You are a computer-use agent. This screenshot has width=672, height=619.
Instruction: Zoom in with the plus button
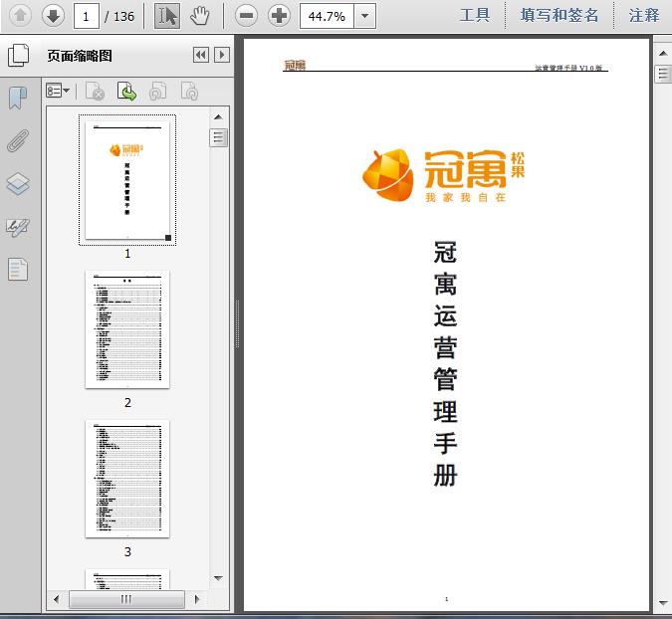[279, 16]
